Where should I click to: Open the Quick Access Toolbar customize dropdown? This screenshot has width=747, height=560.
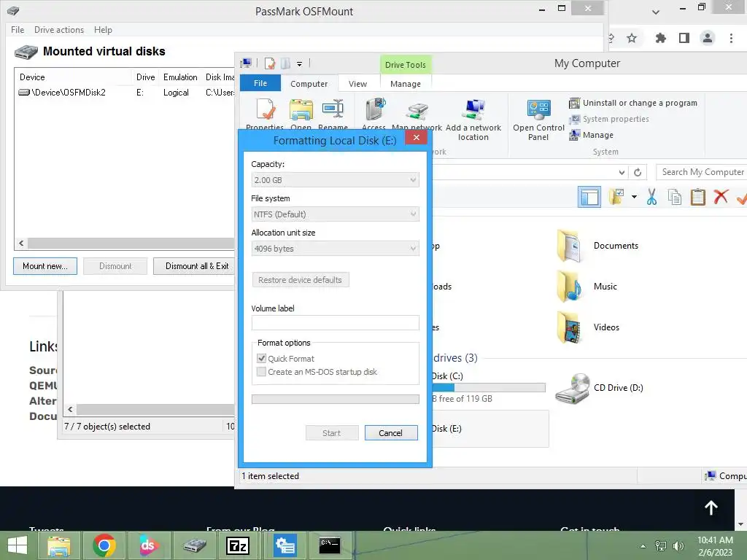pos(299,63)
